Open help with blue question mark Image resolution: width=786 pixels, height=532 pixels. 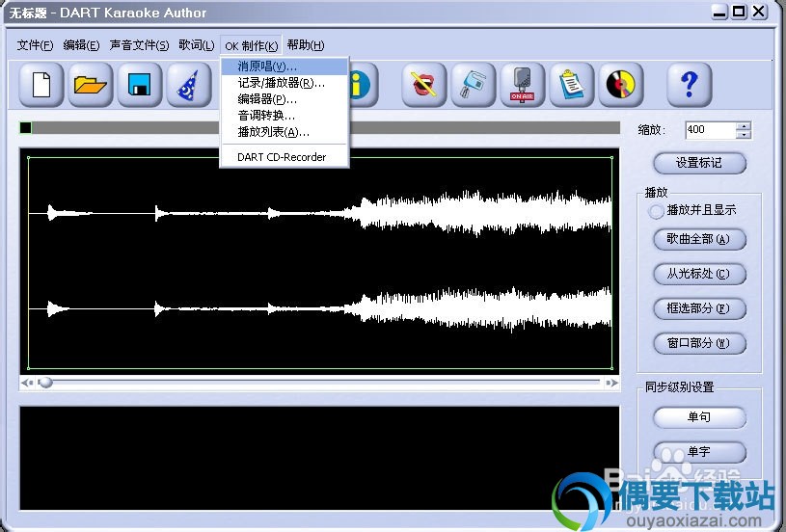(690, 85)
